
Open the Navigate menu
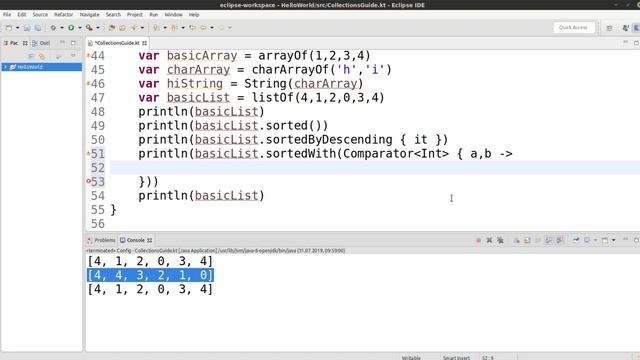[89, 15]
